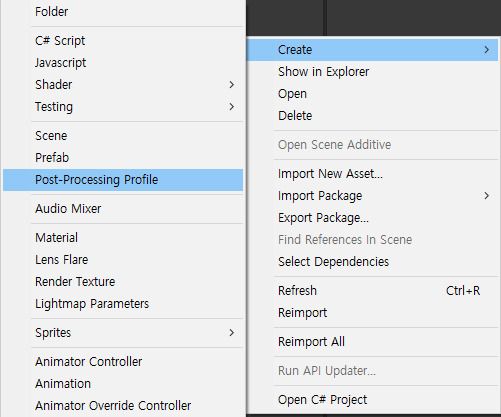
Task: Open C# Project from menu
Action: pos(372,400)
